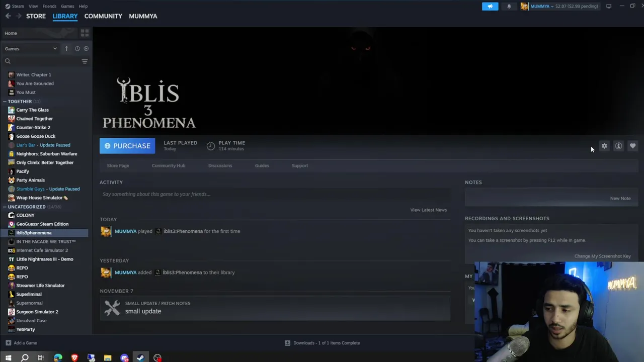Open the Help menu
Image resolution: width=644 pixels, height=362 pixels.
point(83,6)
